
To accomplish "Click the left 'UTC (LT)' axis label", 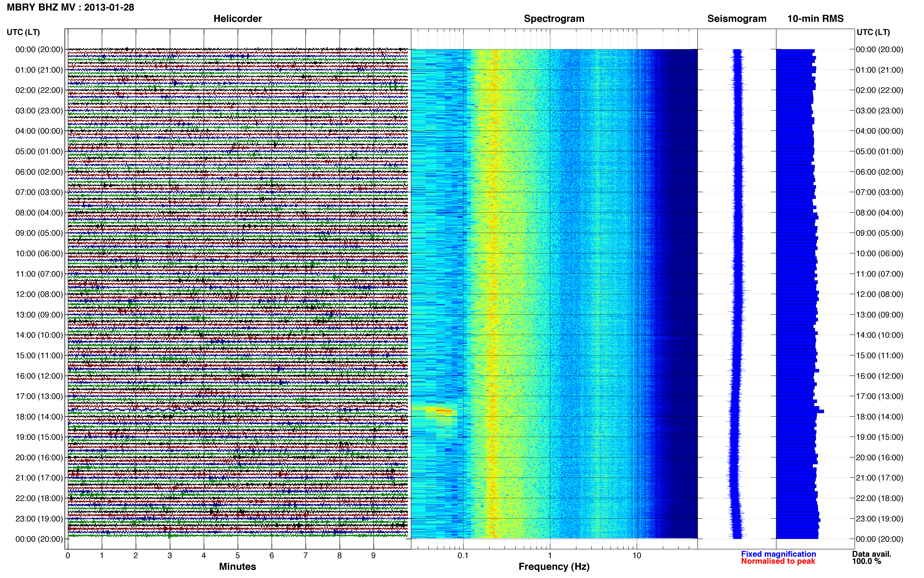I will click(x=23, y=32).
